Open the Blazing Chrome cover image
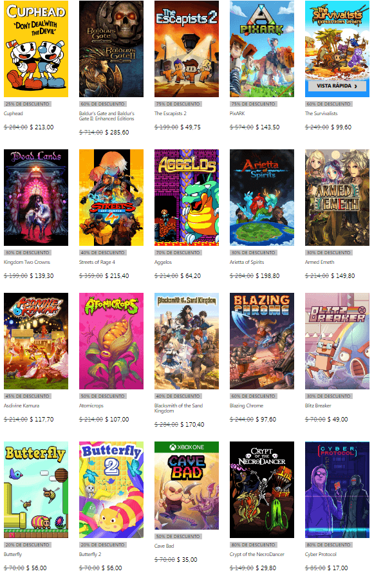Viewport: 392px width, 576px height. 262,341
